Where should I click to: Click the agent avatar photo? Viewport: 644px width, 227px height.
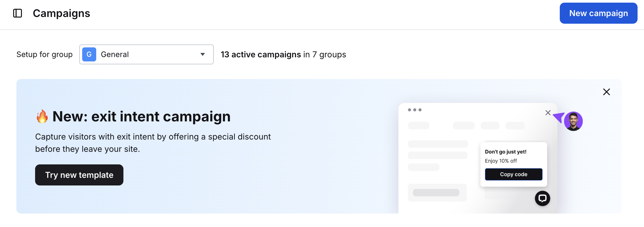coord(573,121)
